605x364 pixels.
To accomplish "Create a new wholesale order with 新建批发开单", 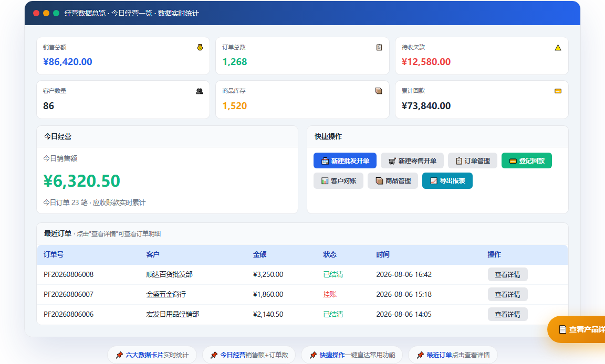I will pyautogui.click(x=345, y=160).
